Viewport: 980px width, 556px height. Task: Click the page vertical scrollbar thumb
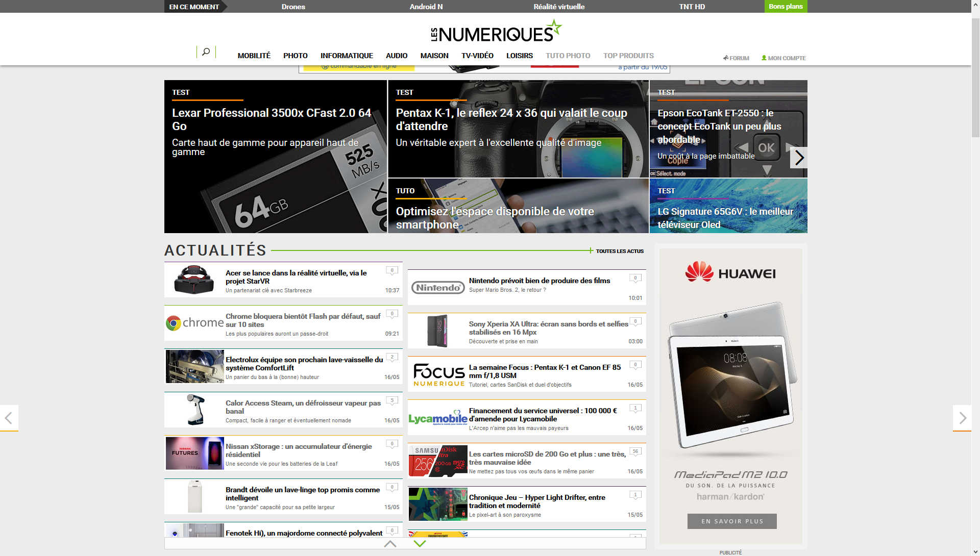coord(975,78)
